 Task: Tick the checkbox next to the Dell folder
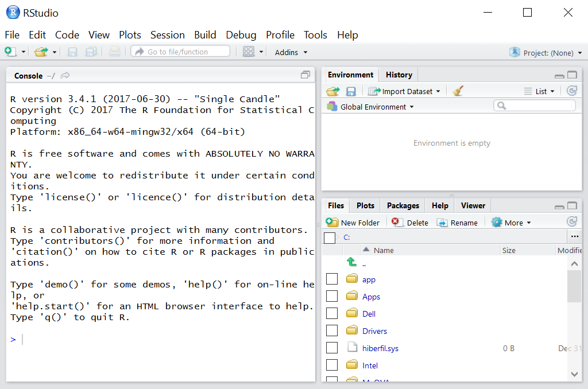pos(331,314)
